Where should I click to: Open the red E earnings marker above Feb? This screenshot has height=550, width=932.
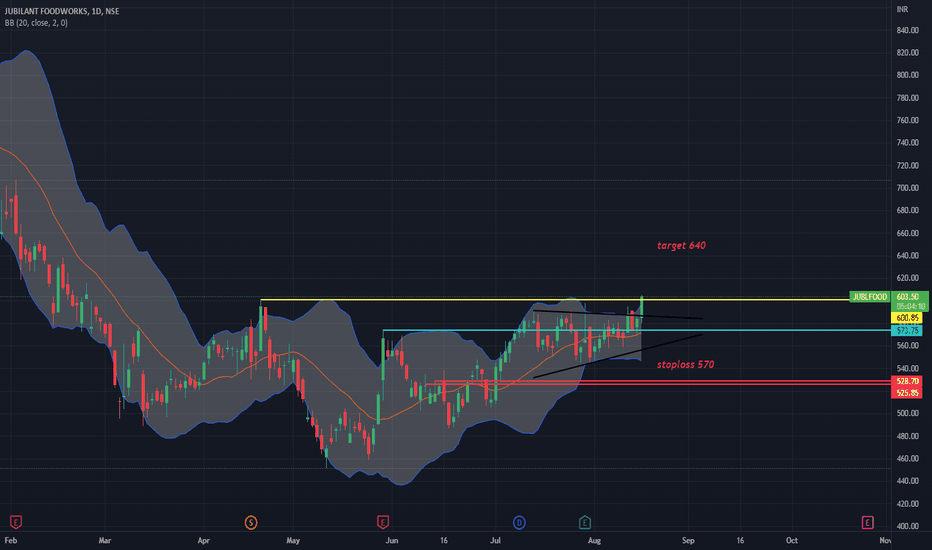click(16, 523)
